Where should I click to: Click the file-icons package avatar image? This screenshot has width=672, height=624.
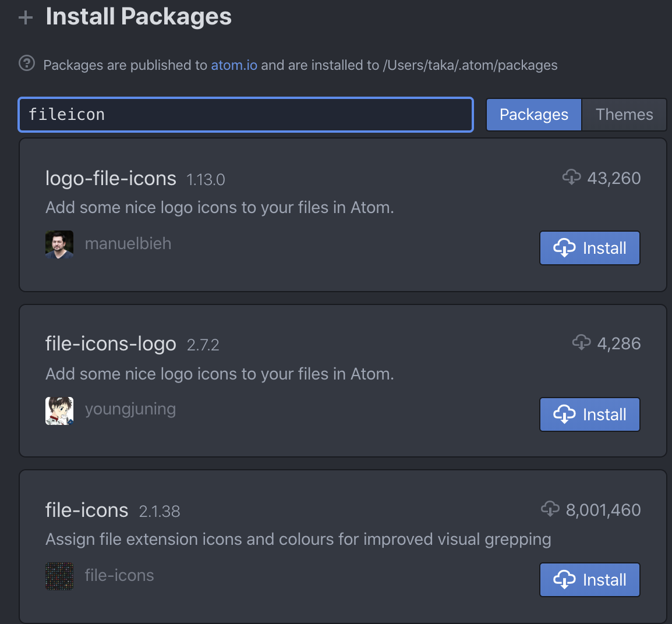(59, 576)
